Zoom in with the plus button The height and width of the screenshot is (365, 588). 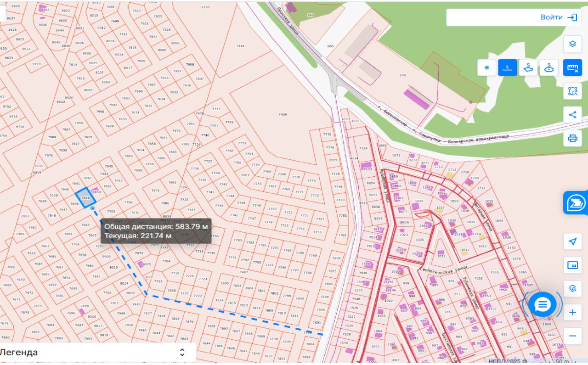(x=572, y=313)
